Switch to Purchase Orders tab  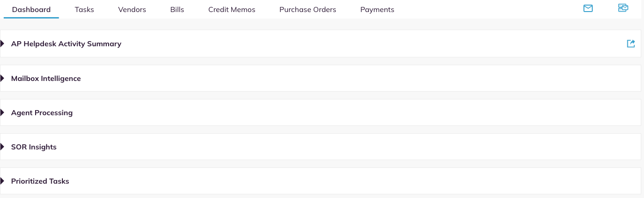pyautogui.click(x=308, y=9)
